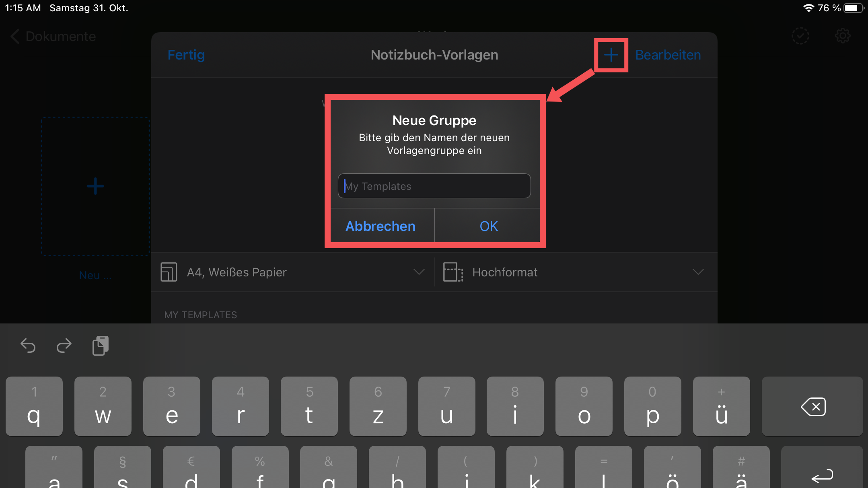The width and height of the screenshot is (868, 488).
Task: Tap the return key on keyboard
Action: pos(822,476)
